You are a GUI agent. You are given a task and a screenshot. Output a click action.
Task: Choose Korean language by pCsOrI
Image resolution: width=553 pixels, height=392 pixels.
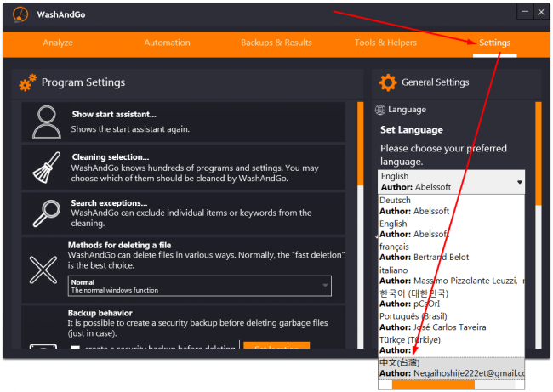452,298
